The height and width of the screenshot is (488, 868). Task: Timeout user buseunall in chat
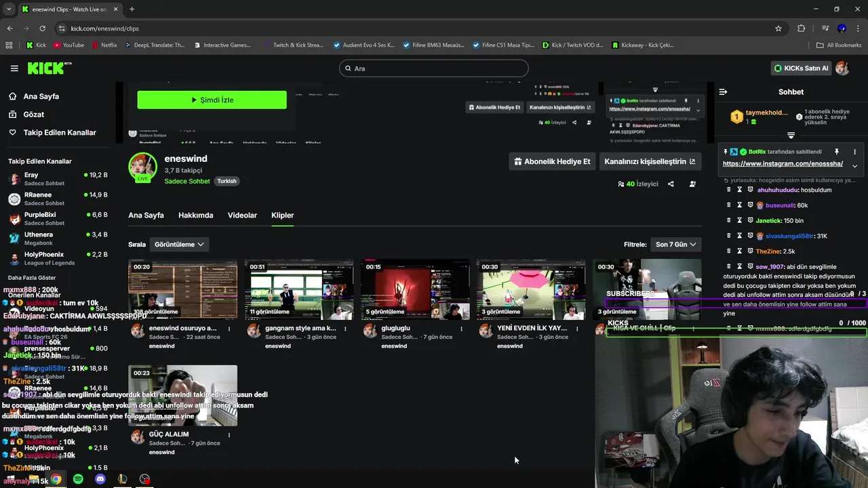(740, 205)
